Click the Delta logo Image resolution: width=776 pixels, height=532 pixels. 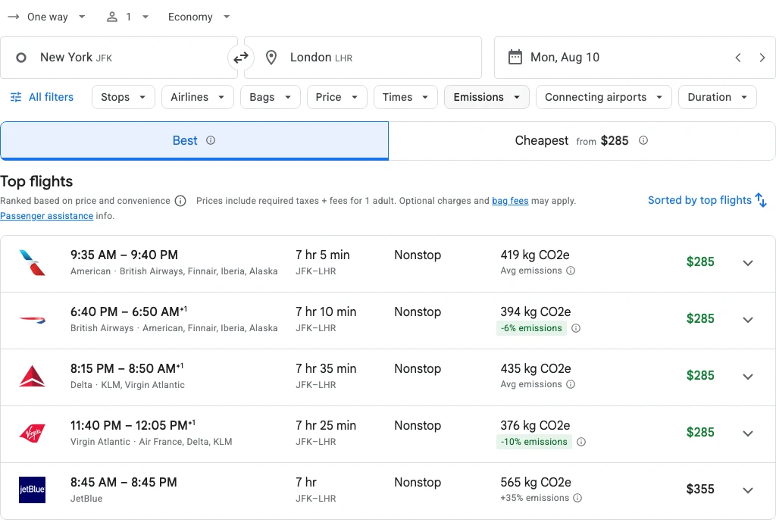pyautogui.click(x=32, y=377)
